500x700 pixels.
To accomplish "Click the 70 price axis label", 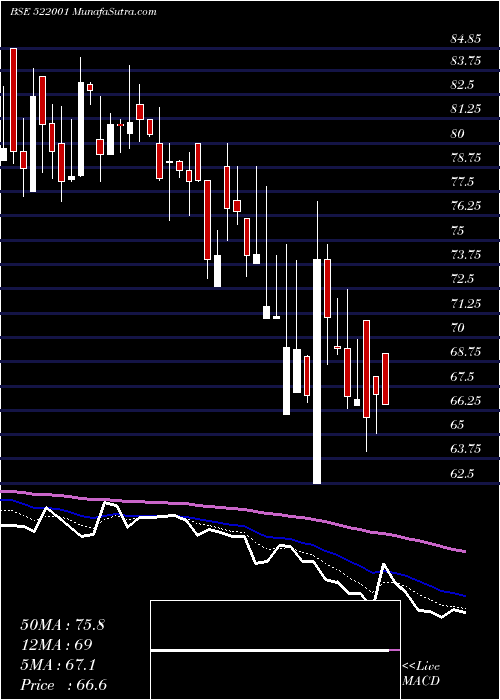I will 458,328.
